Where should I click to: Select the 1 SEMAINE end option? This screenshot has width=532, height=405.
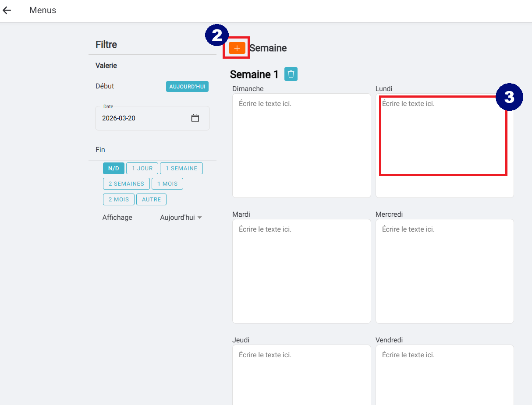[181, 169]
